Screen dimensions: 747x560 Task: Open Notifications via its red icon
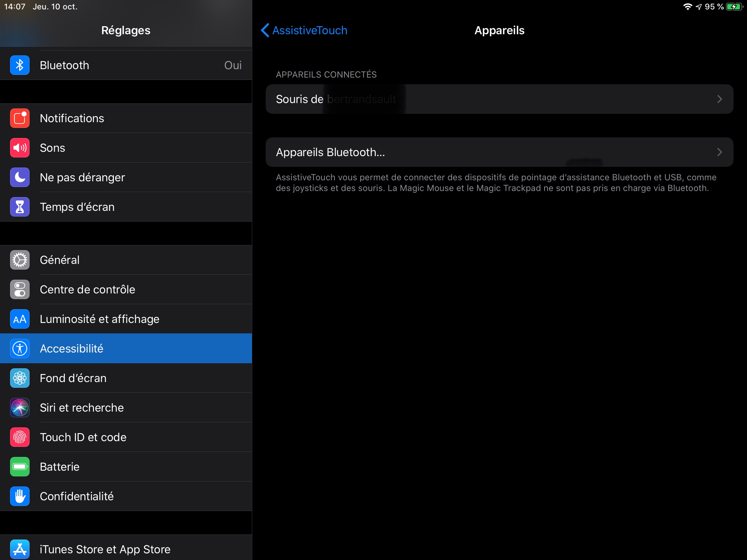point(19,118)
